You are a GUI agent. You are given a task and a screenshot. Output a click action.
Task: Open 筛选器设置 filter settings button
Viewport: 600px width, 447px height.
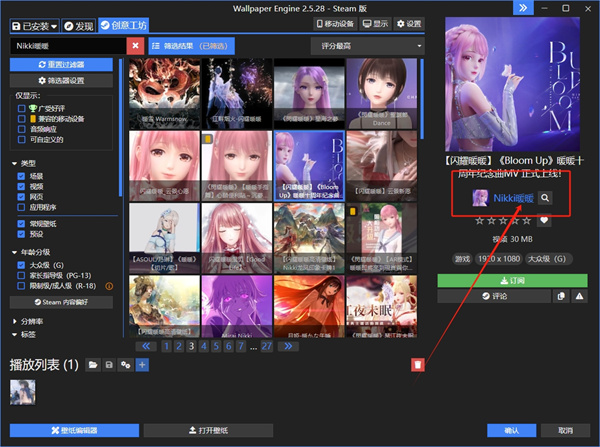click(61, 81)
